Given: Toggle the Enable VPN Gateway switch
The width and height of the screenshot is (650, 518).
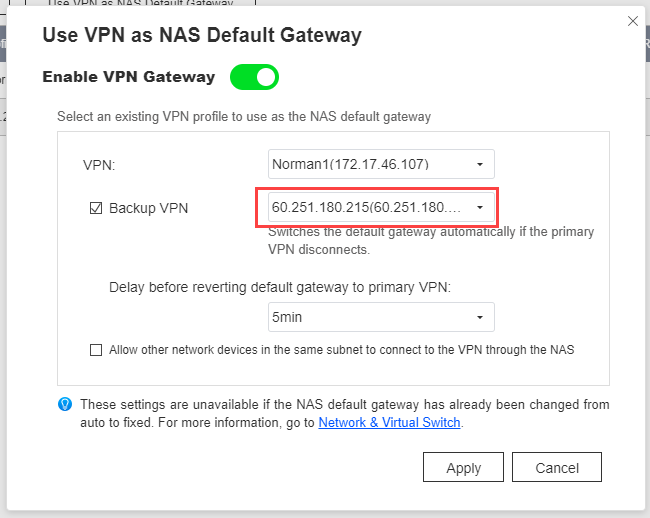Looking at the screenshot, I should (x=254, y=77).
